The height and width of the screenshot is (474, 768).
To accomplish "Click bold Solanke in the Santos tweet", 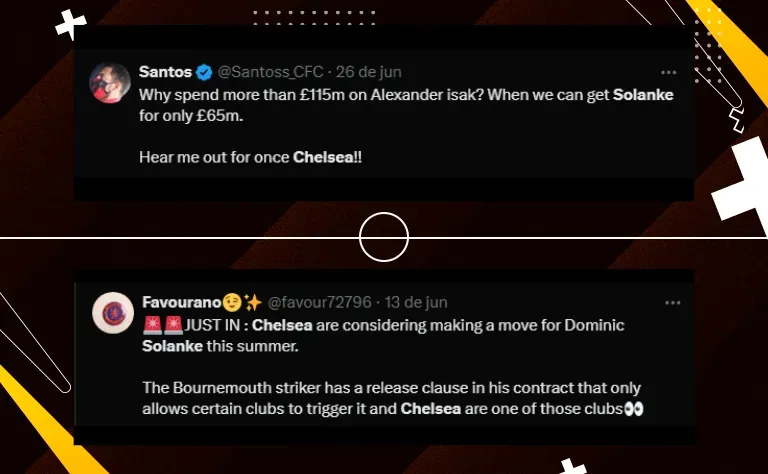I will click(643, 95).
